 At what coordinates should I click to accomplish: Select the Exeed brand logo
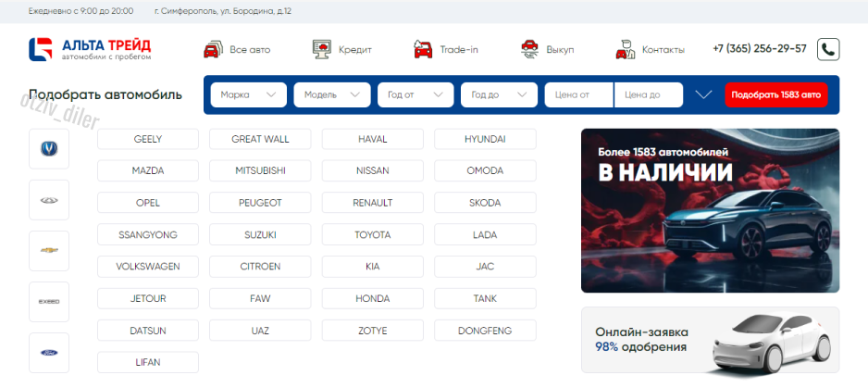pos(49,302)
